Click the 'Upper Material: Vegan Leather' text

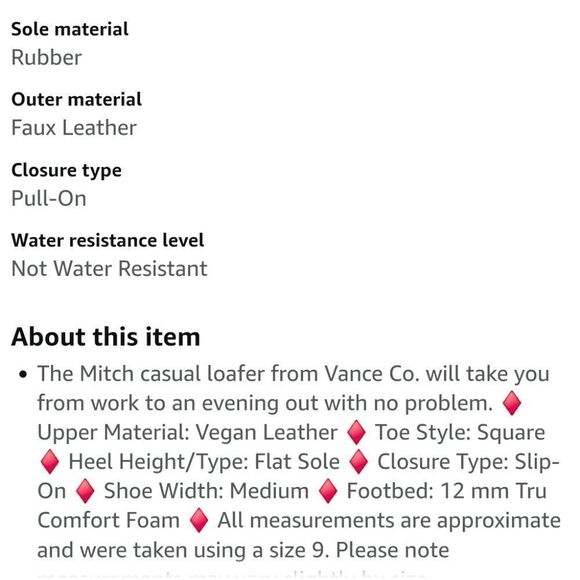click(187, 432)
